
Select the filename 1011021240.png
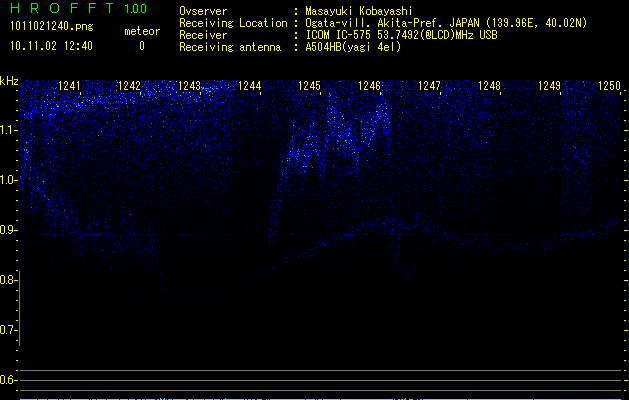52,27
